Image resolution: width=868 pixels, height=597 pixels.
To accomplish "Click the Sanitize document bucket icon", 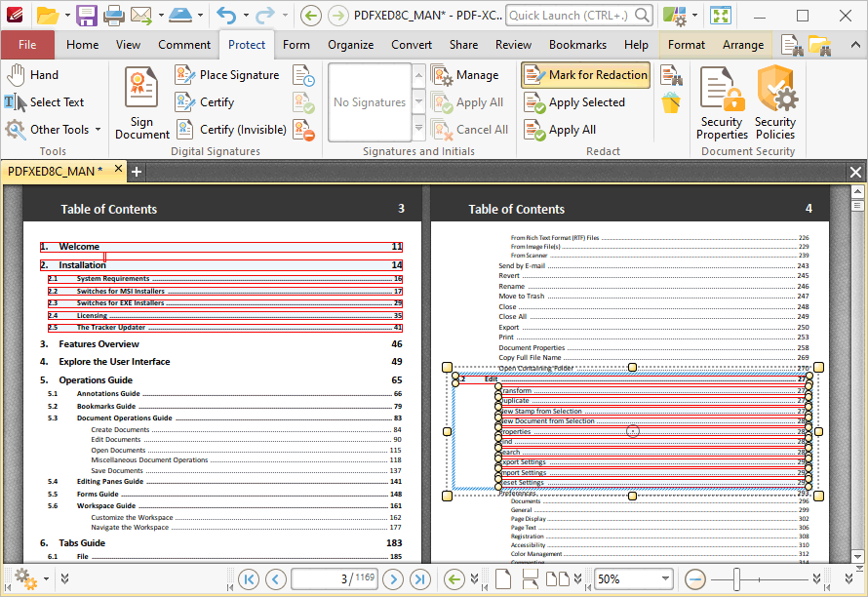I will 671,102.
